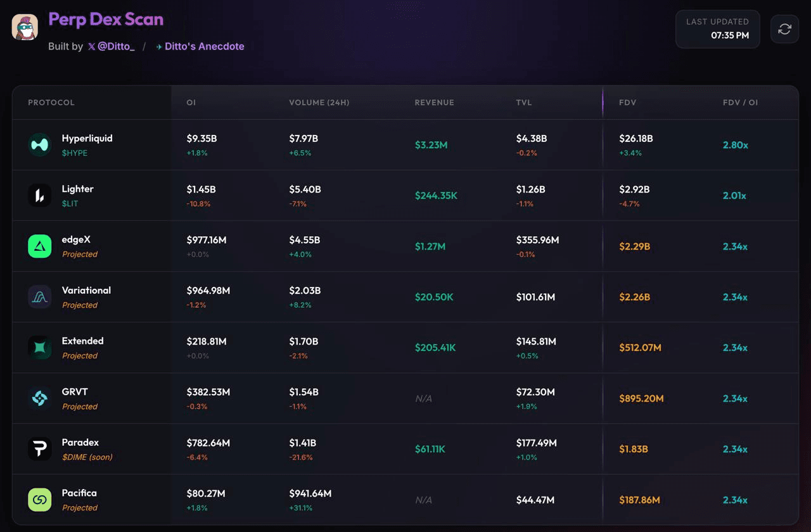Click the Paradex protocol logo
This screenshot has width=811, height=532.
pos(39,449)
